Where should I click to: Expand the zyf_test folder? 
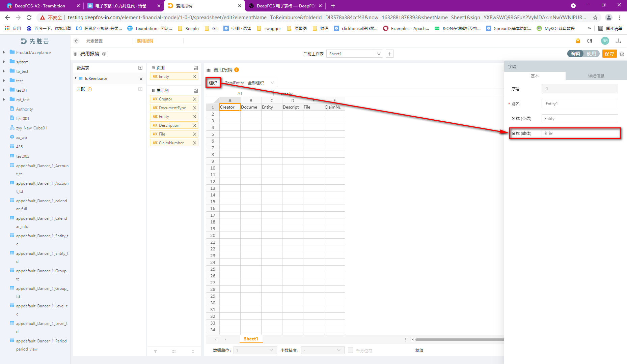tap(4, 99)
